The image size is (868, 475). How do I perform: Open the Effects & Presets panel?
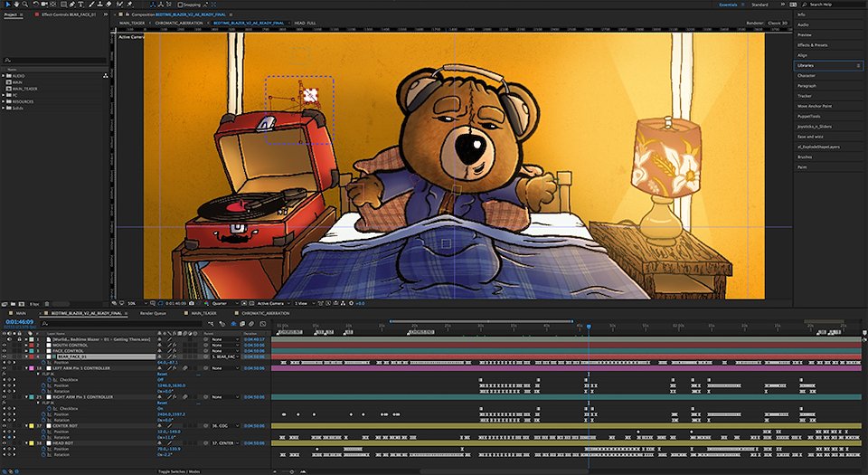[x=811, y=44]
